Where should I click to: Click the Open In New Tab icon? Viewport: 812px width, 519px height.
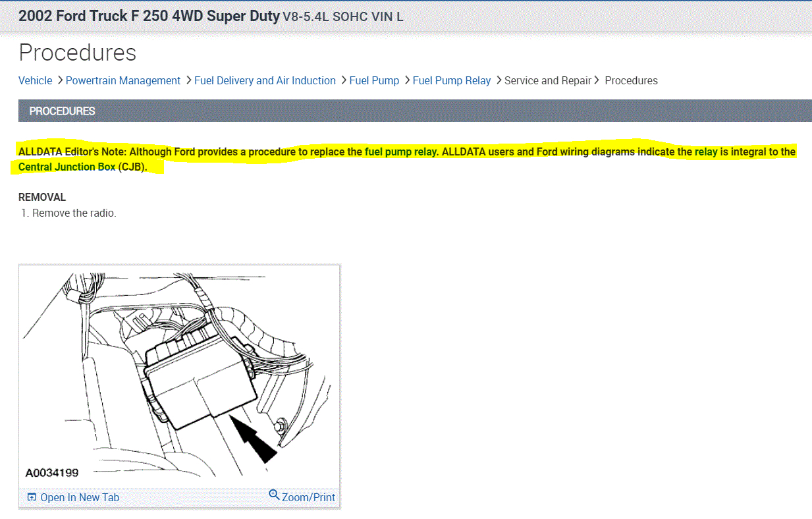click(x=32, y=497)
